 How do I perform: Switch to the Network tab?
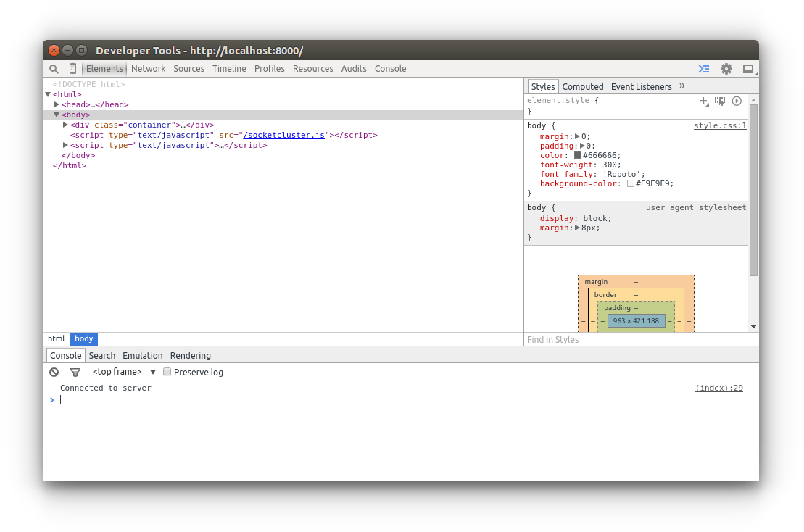pos(149,69)
